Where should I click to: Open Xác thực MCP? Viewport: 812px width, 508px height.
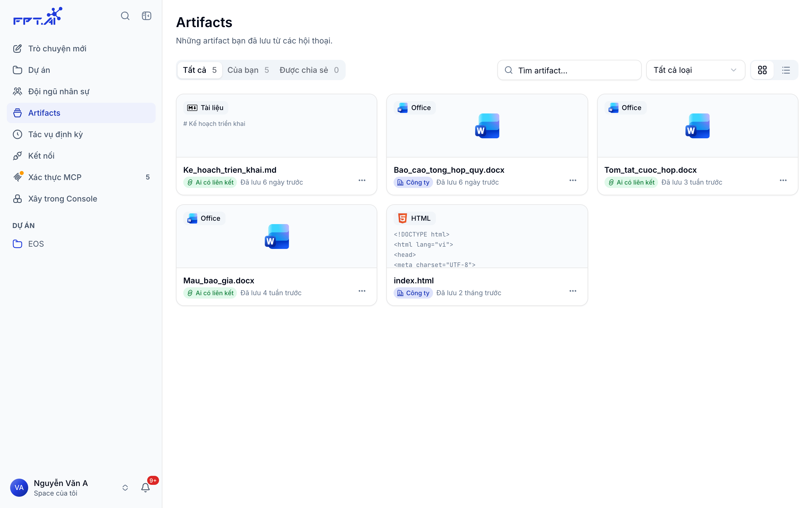click(x=81, y=177)
